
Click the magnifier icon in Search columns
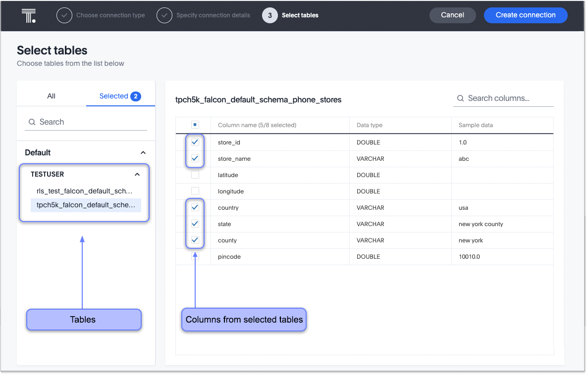461,98
